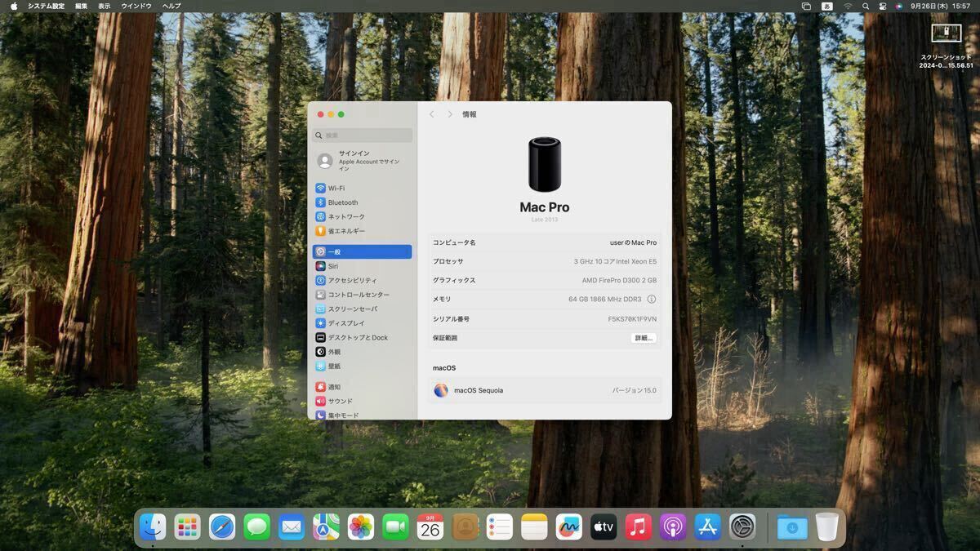Launch Reminders from the Dock
980x551 pixels.
[x=499, y=527]
